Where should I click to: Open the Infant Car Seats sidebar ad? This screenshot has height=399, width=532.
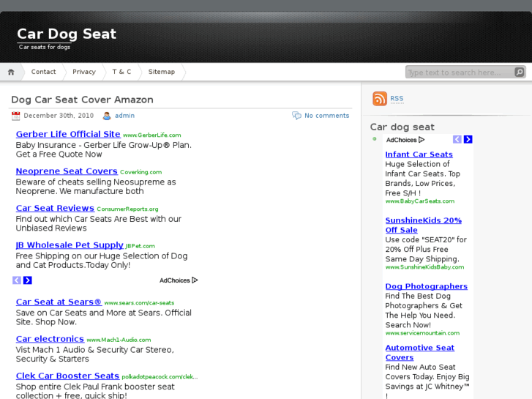click(419, 154)
